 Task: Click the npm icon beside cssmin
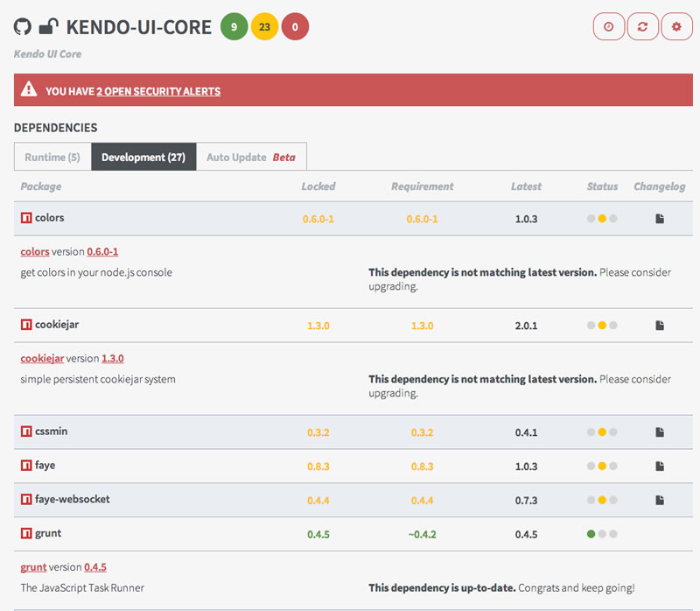[26, 432]
